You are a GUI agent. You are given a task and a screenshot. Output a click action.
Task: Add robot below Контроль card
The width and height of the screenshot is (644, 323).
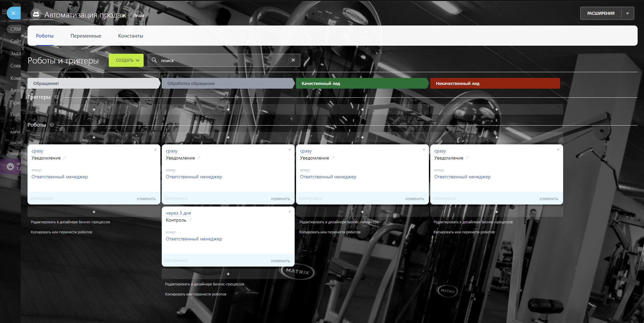pos(228,274)
